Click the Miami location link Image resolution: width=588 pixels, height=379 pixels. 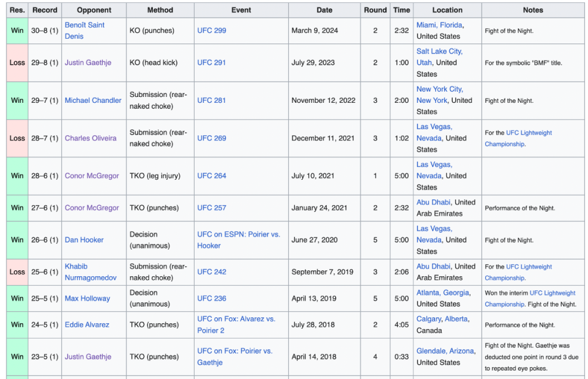(x=426, y=25)
